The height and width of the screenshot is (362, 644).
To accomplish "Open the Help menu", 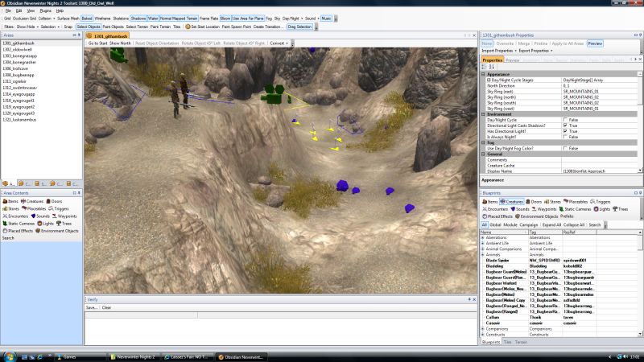I will pyautogui.click(x=60, y=10).
